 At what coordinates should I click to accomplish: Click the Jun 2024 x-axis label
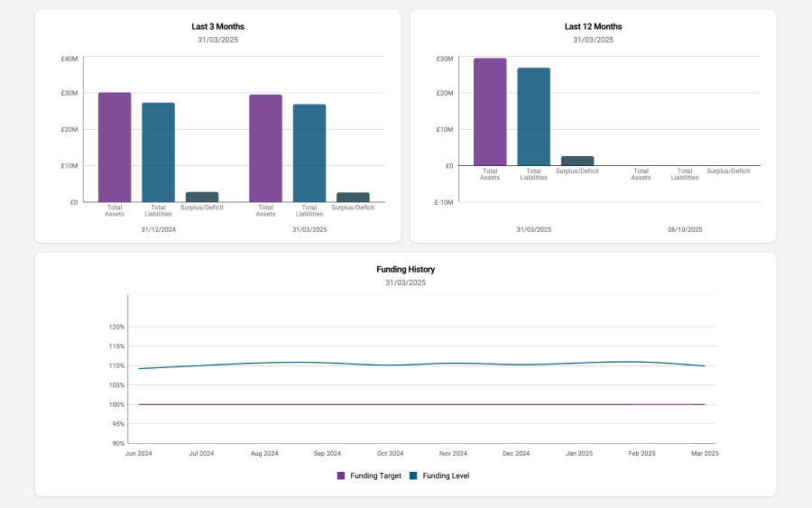click(138, 453)
